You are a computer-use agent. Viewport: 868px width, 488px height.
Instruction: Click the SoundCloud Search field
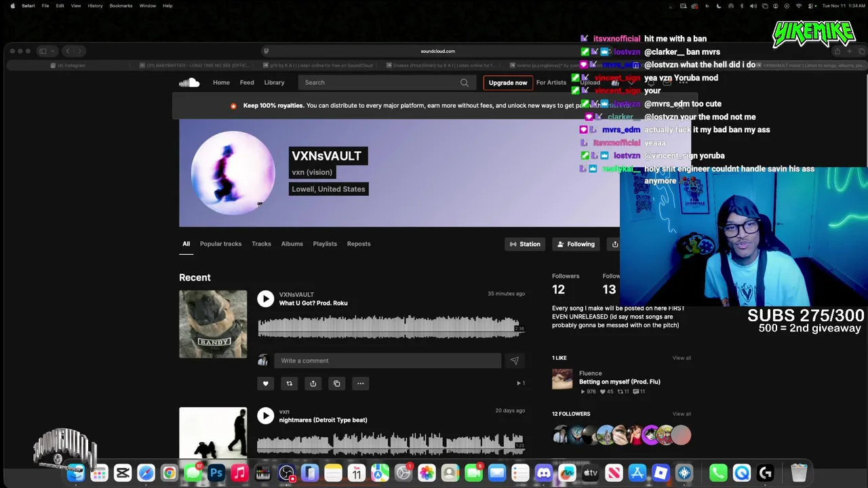(x=387, y=83)
